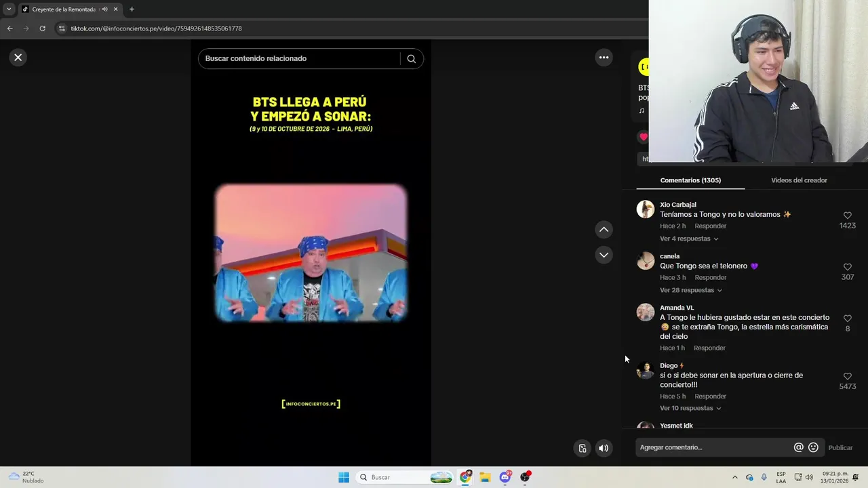Like Diego's comment with heart
Screen dimensions: 868x488
847,376
